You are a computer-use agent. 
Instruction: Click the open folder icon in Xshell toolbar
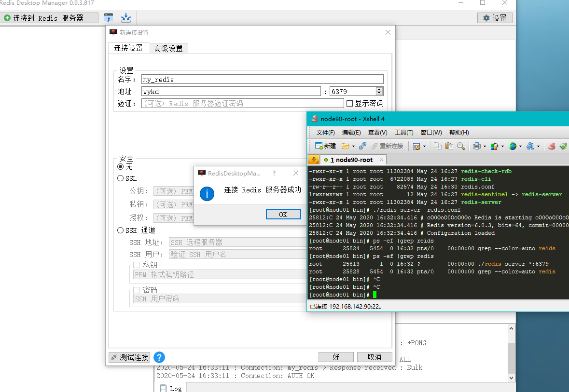click(346, 146)
